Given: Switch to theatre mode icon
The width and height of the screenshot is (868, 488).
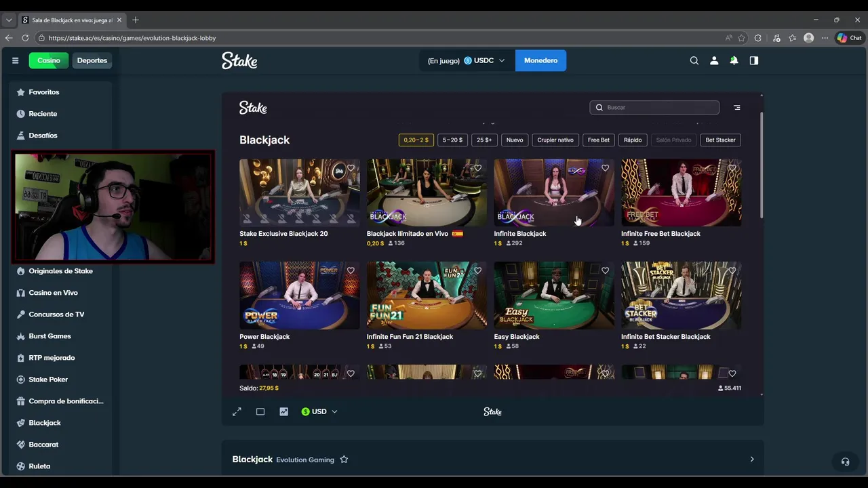Looking at the screenshot, I should [260, 411].
